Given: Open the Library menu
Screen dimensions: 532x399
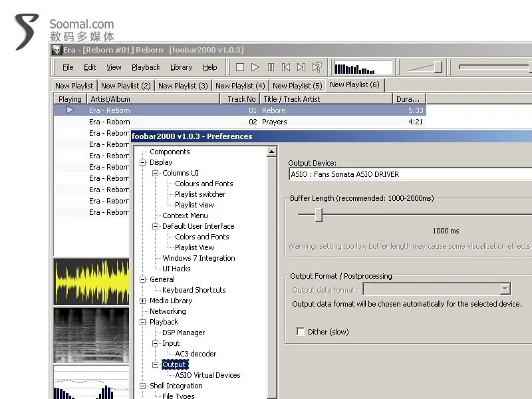Looking at the screenshot, I should (181, 67).
